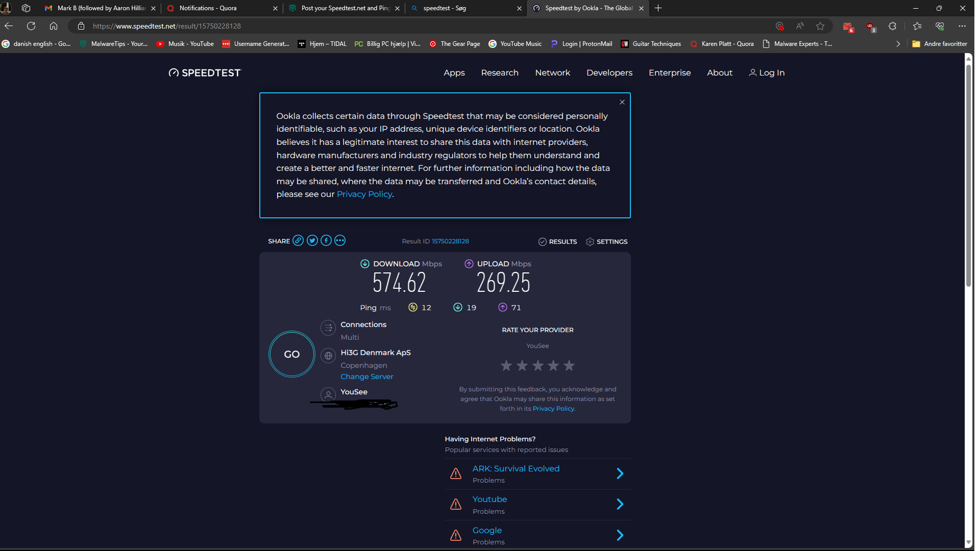Open the Research menu item

pos(499,72)
